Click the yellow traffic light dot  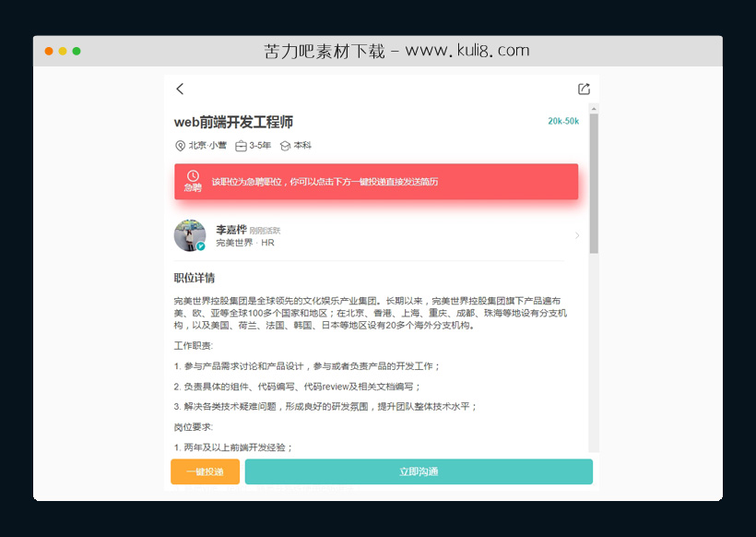click(x=62, y=51)
